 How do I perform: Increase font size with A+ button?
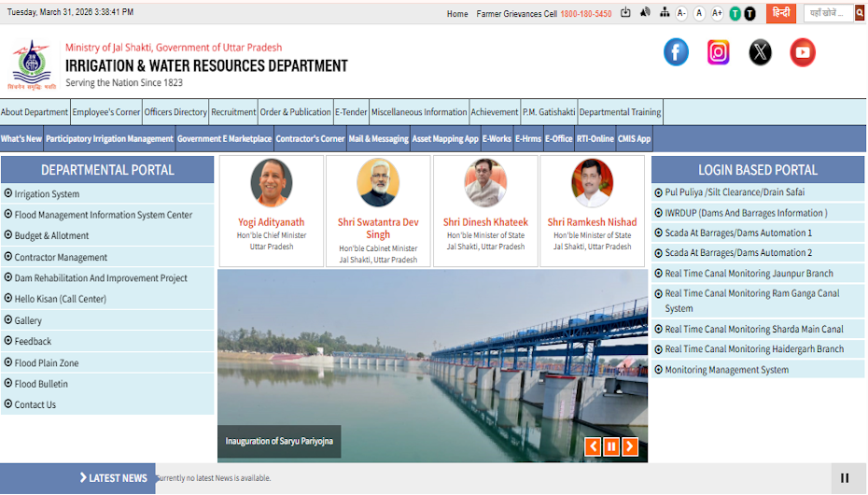pyautogui.click(x=717, y=13)
